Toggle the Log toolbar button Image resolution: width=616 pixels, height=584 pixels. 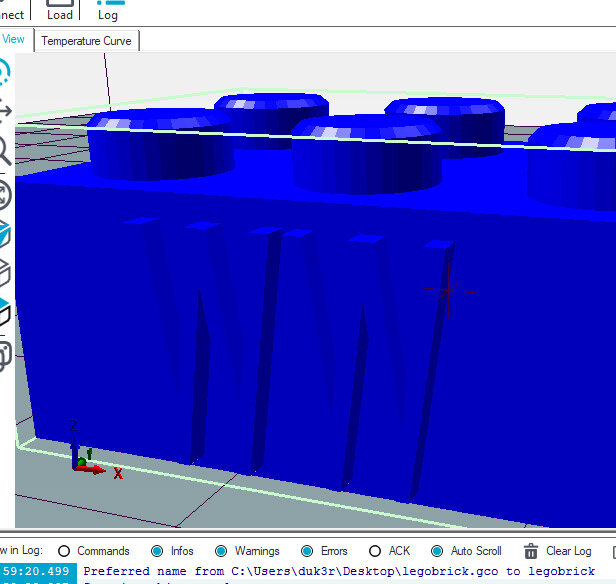tap(109, 10)
